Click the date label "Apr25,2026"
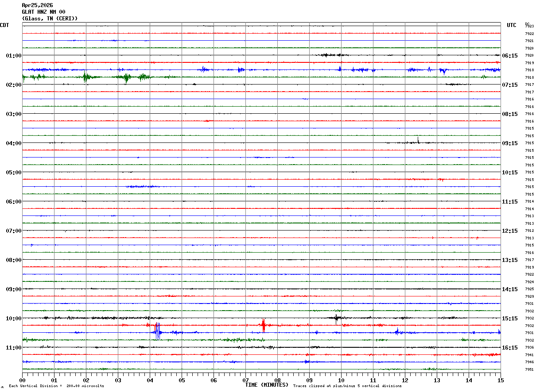Image resolution: width=536 pixels, height=392 pixels. (37, 5)
